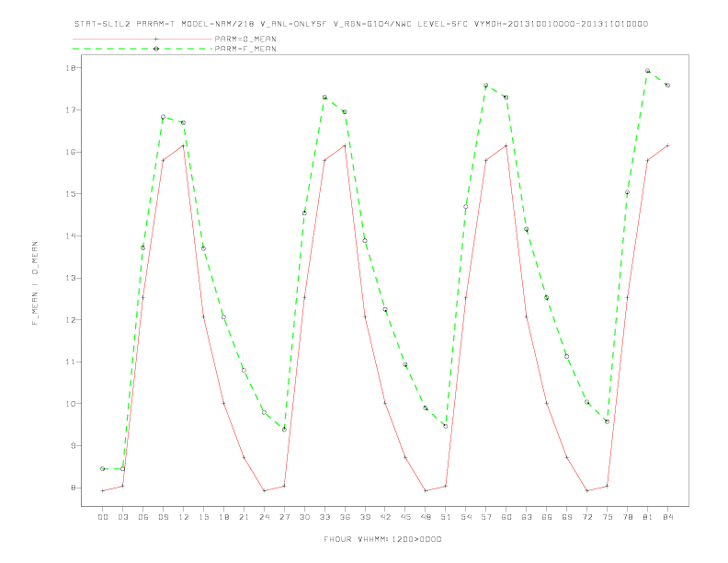Image resolution: width=728 pixels, height=563 pixels.
Task: Click x-axis forecast hour label 06
Action: pyautogui.click(x=143, y=517)
